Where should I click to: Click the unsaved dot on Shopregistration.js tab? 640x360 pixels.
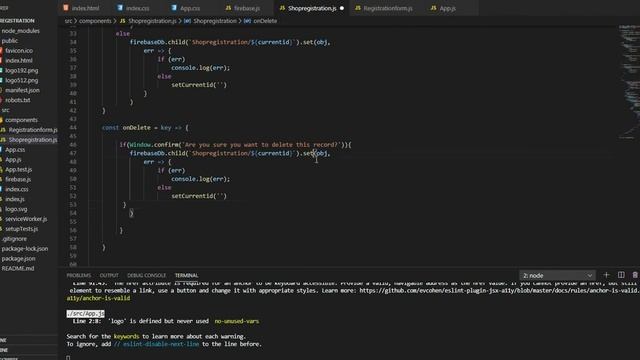(342, 8)
